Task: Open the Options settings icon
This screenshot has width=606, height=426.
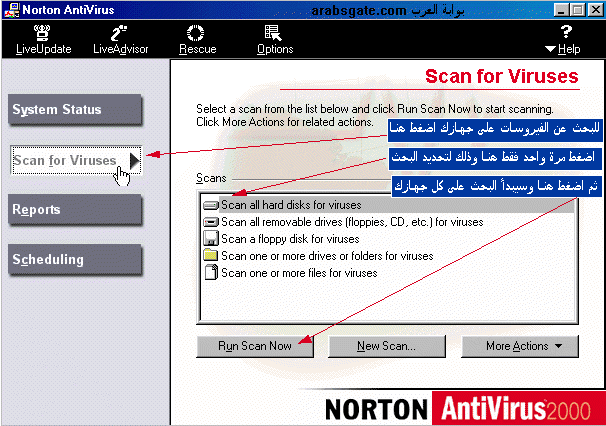Action: pyautogui.click(x=275, y=40)
